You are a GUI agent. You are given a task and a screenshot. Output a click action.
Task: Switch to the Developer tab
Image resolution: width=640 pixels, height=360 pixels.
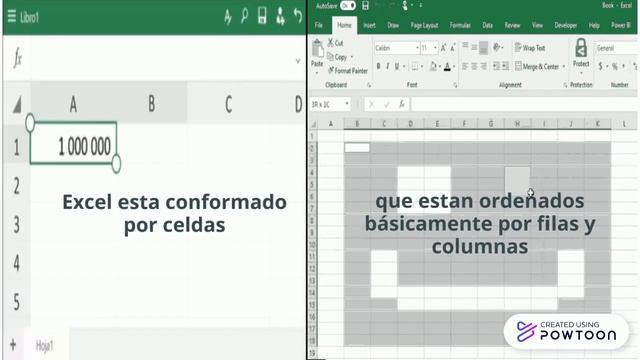click(x=566, y=25)
